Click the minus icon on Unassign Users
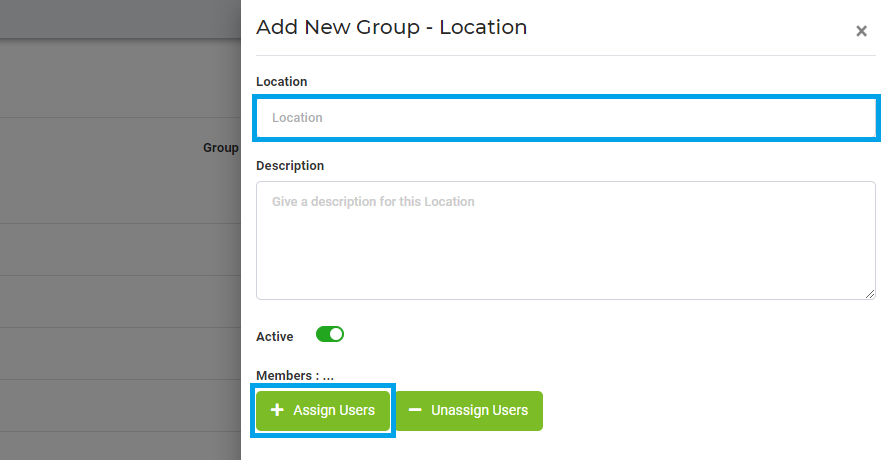The width and height of the screenshot is (889, 460). click(x=415, y=410)
